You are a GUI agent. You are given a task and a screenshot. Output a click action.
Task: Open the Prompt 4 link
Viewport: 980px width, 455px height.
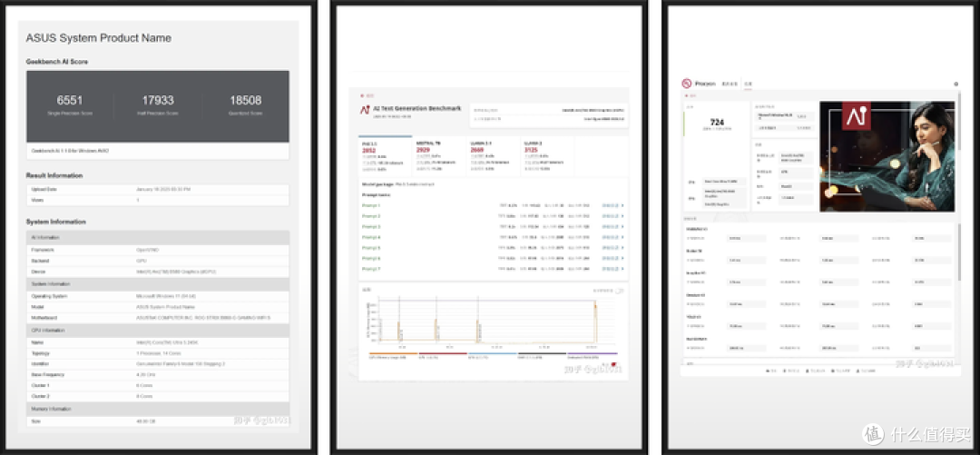click(371, 237)
